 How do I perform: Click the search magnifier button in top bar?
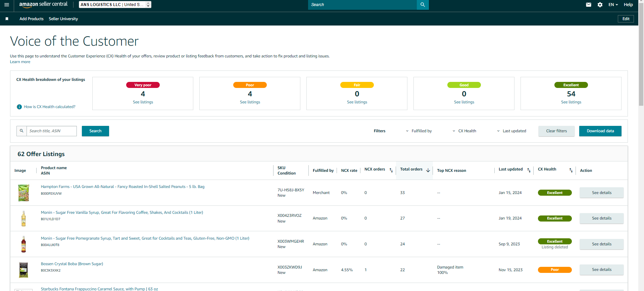[423, 5]
